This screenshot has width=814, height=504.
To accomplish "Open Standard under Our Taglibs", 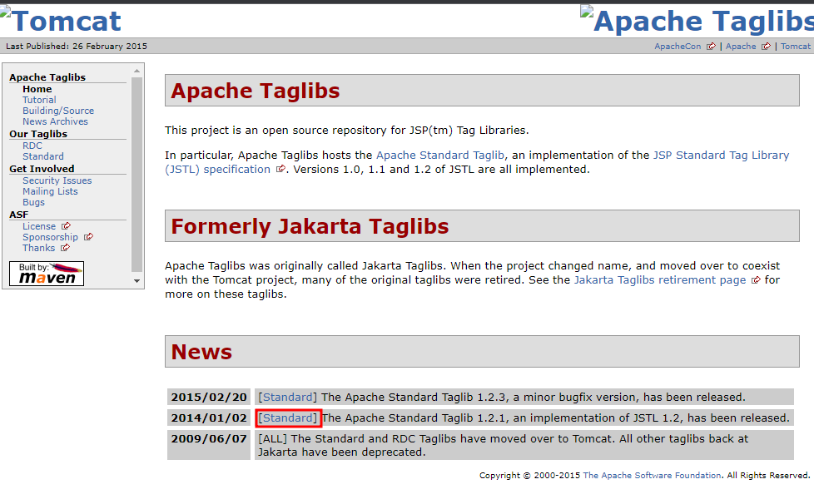I will click(43, 156).
